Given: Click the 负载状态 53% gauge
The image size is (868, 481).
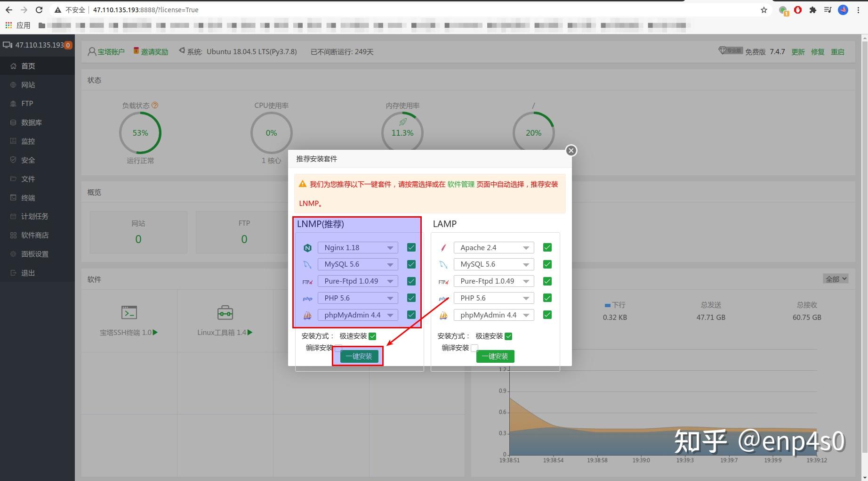Looking at the screenshot, I should coord(140,133).
